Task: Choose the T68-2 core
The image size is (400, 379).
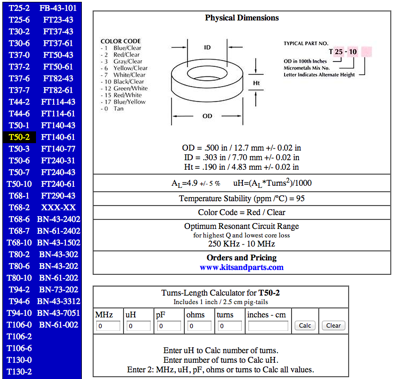Action: pyautogui.click(x=19, y=207)
